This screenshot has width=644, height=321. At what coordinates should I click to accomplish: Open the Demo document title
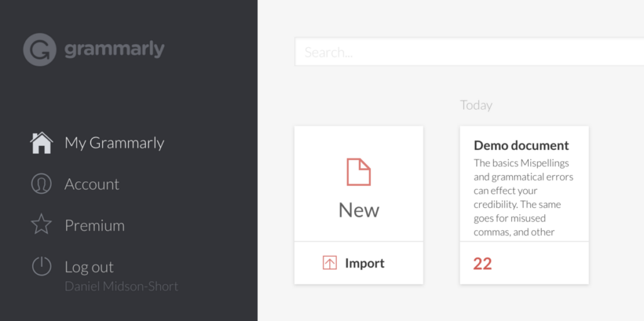click(x=521, y=145)
